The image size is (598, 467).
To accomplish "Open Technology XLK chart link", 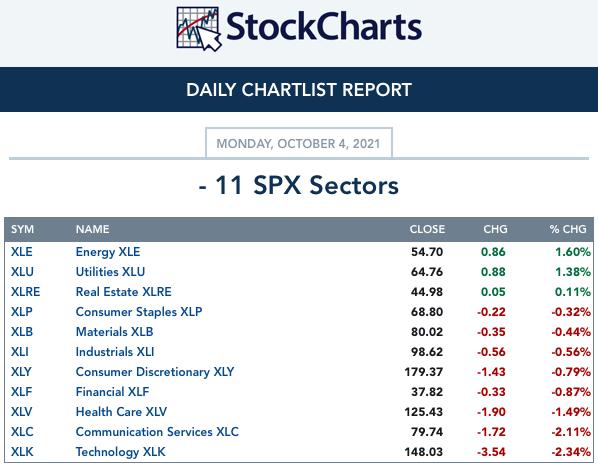I will pos(121,452).
